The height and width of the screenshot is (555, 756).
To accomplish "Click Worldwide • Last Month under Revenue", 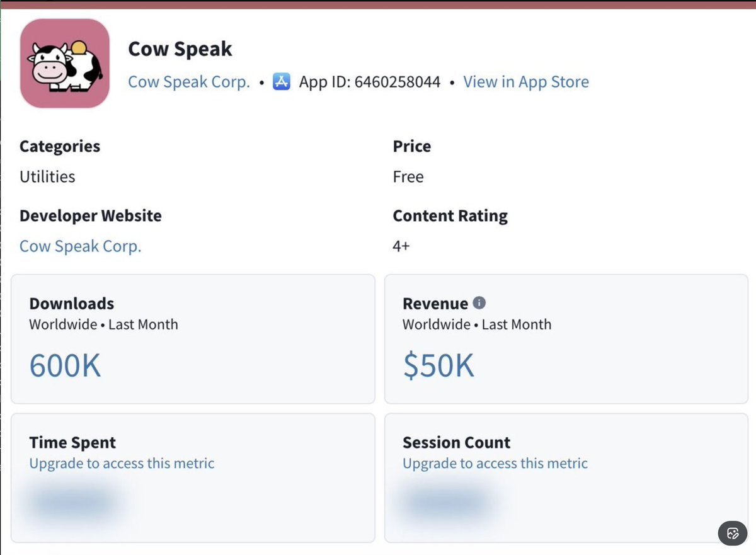I will (x=477, y=325).
